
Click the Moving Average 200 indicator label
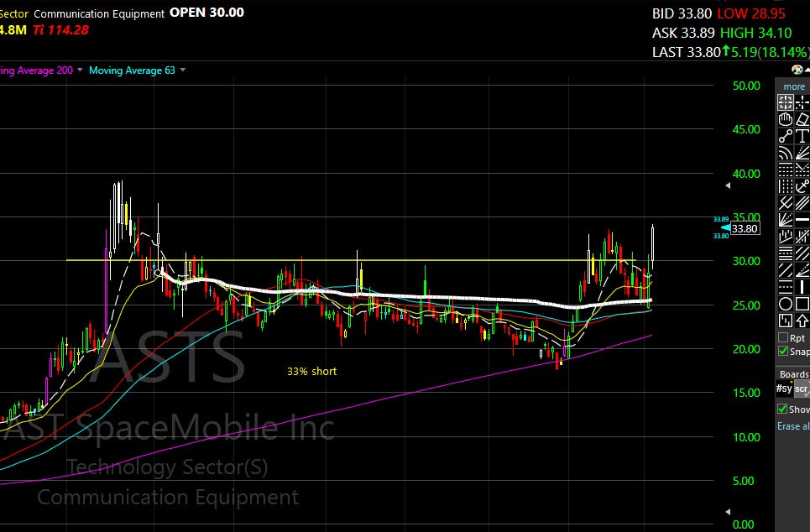pos(36,70)
